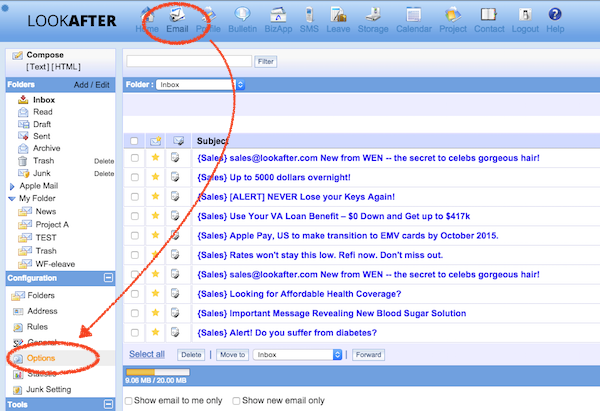
Task: Click the Select all link
Action: (x=146, y=354)
